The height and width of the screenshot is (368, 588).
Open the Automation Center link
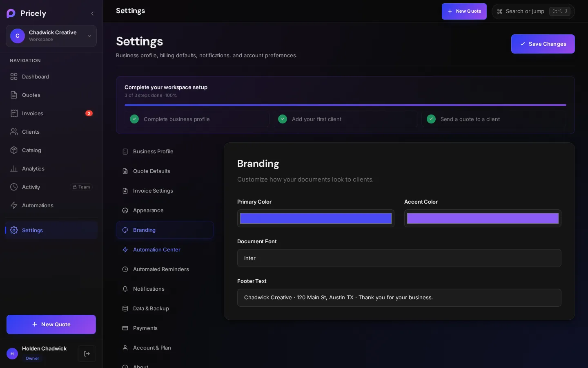click(165, 249)
